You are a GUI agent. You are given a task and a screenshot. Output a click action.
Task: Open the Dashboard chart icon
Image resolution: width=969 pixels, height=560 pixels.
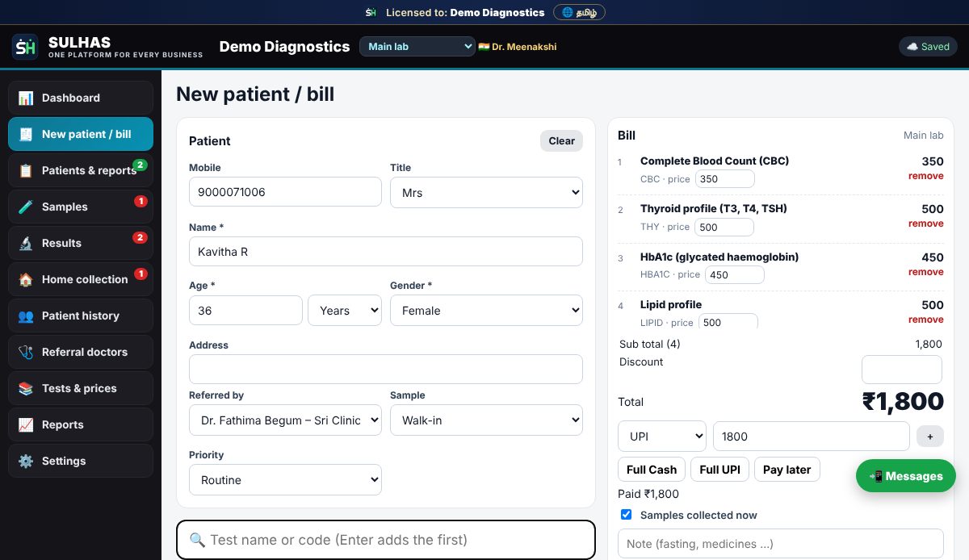click(26, 98)
